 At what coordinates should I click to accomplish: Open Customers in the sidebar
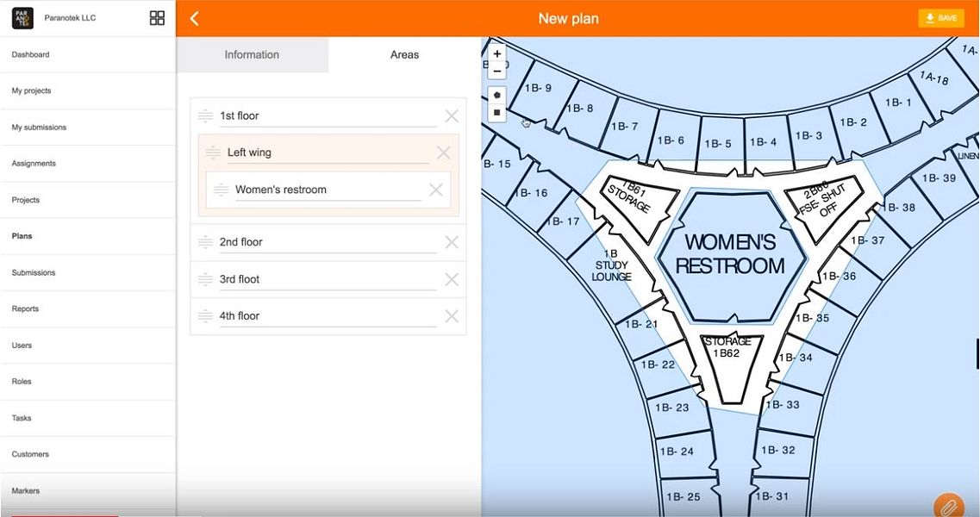(88, 454)
